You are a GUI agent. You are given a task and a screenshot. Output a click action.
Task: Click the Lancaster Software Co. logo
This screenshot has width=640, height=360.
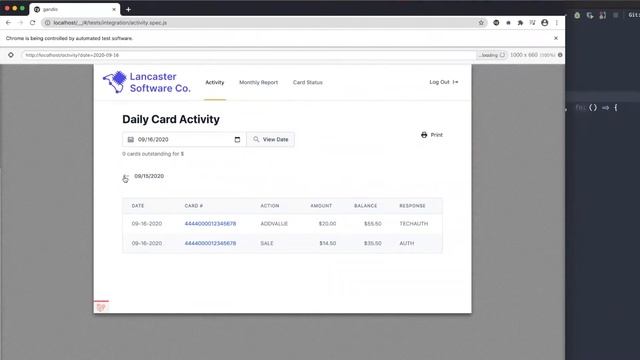(147, 82)
